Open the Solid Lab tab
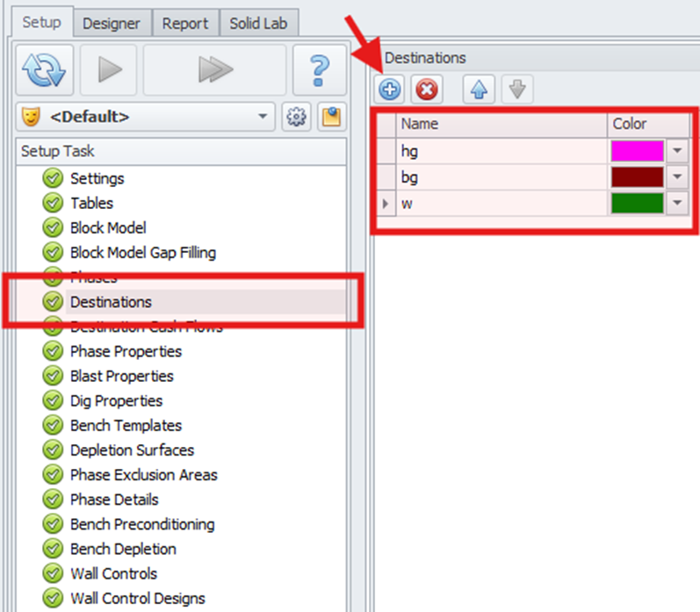This screenshot has width=700, height=612. (258, 24)
